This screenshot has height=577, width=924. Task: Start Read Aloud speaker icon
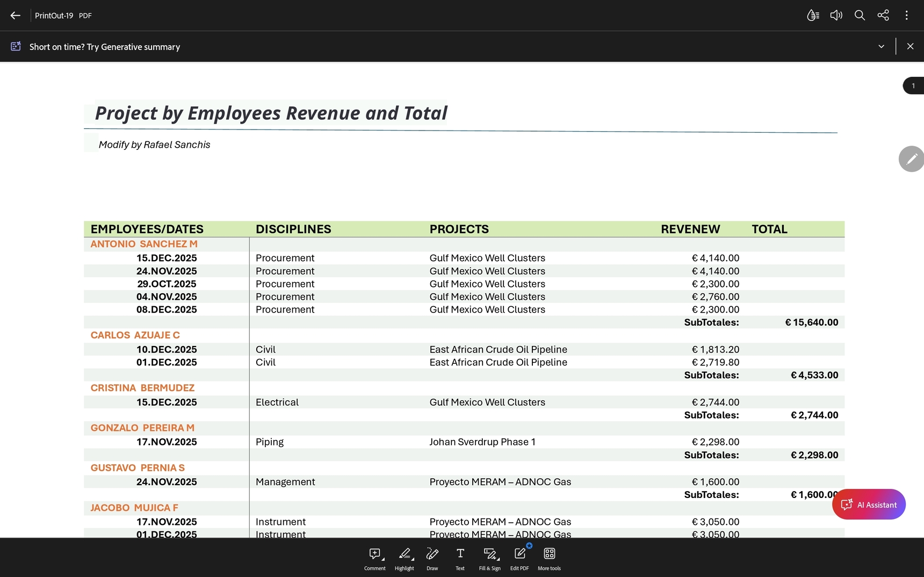pos(836,16)
